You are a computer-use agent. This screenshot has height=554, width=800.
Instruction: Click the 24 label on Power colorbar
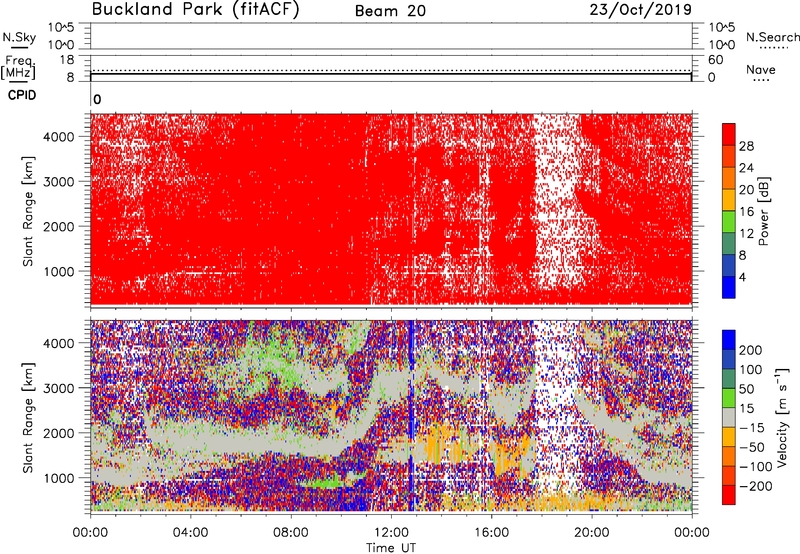tap(746, 168)
